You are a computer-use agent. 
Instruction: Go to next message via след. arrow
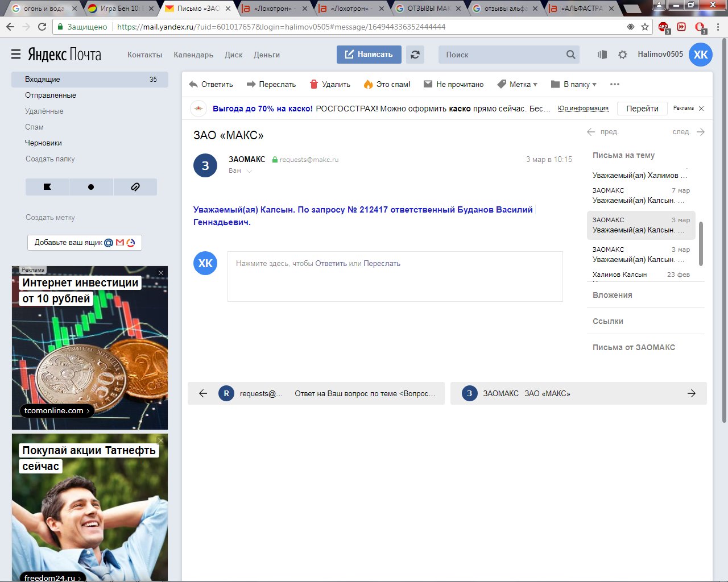click(x=688, y=132)
